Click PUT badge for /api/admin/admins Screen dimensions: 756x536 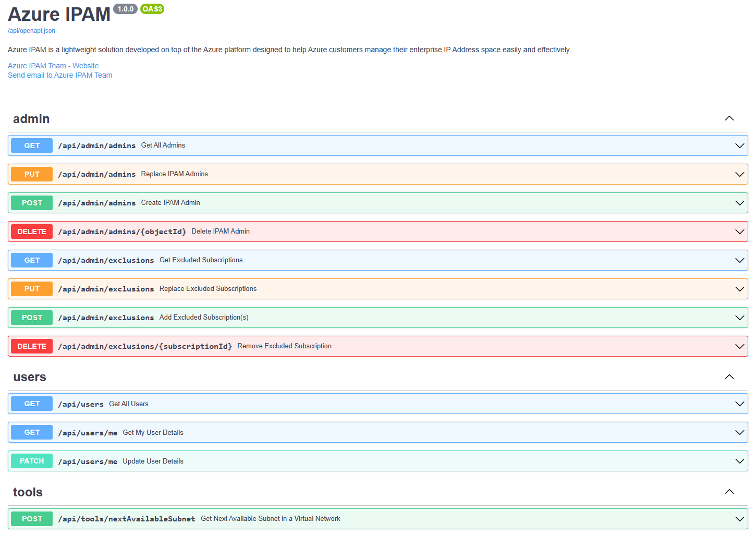point(32,174)
